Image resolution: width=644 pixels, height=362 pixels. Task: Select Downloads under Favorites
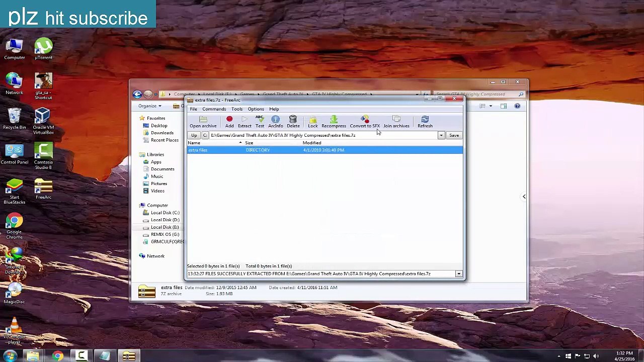(x=162, y=133)
